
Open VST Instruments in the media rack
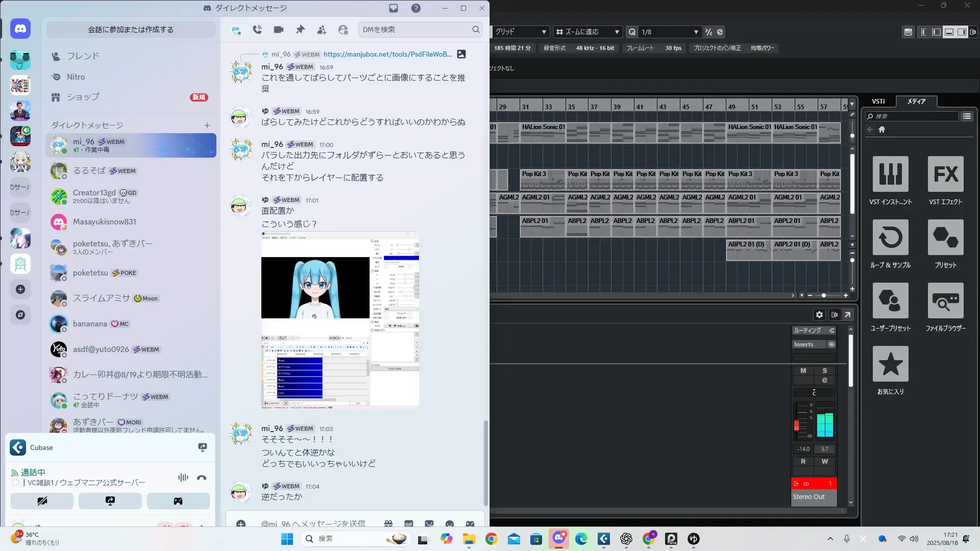890,174
